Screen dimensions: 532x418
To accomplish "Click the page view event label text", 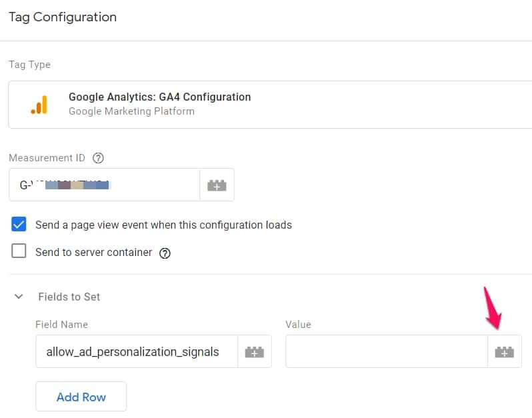I will click(x=163, y=225).
